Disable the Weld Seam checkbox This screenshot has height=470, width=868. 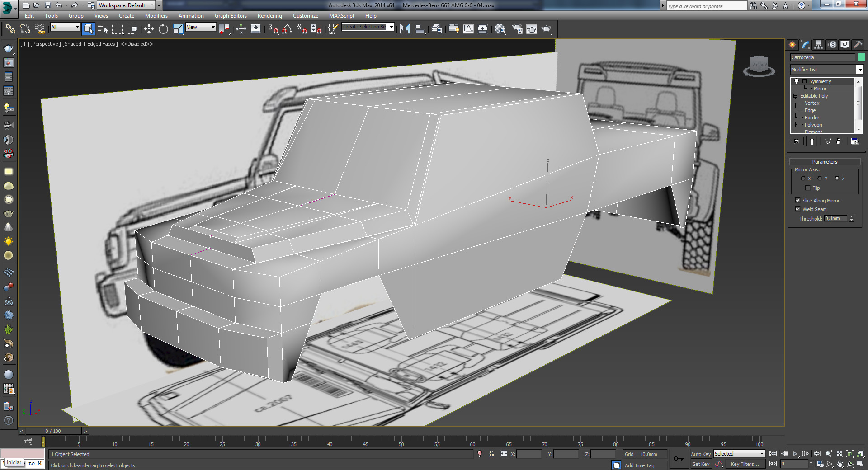click(797, 209)
